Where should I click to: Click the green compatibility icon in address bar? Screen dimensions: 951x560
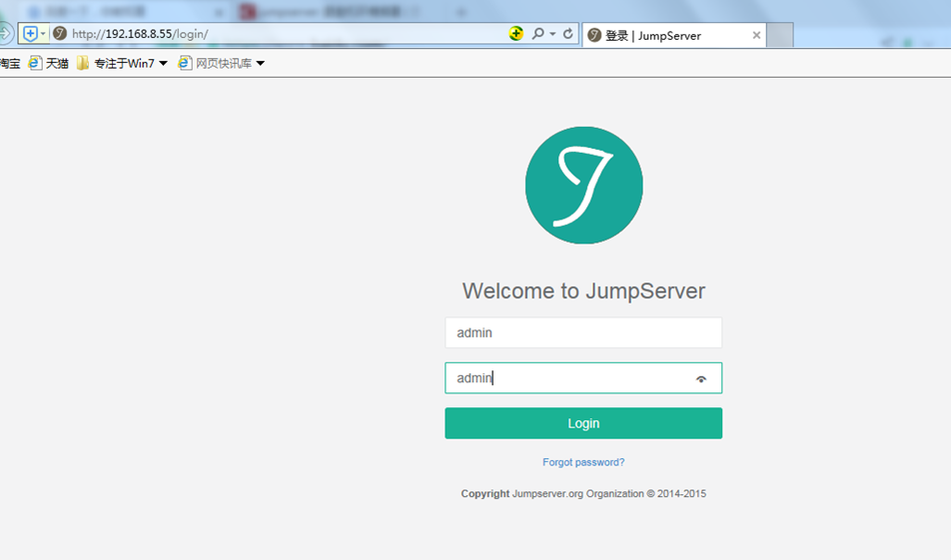click(x=516, y=34)
